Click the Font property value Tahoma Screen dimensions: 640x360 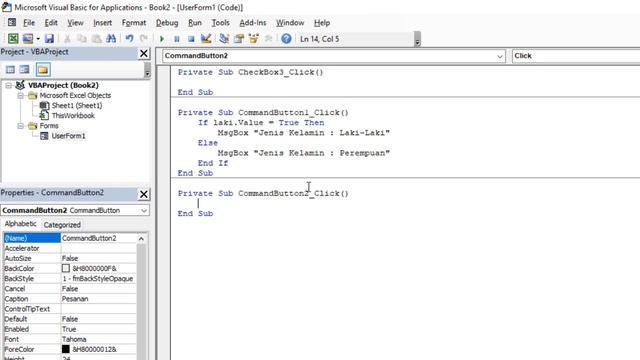tap(98, 339)
